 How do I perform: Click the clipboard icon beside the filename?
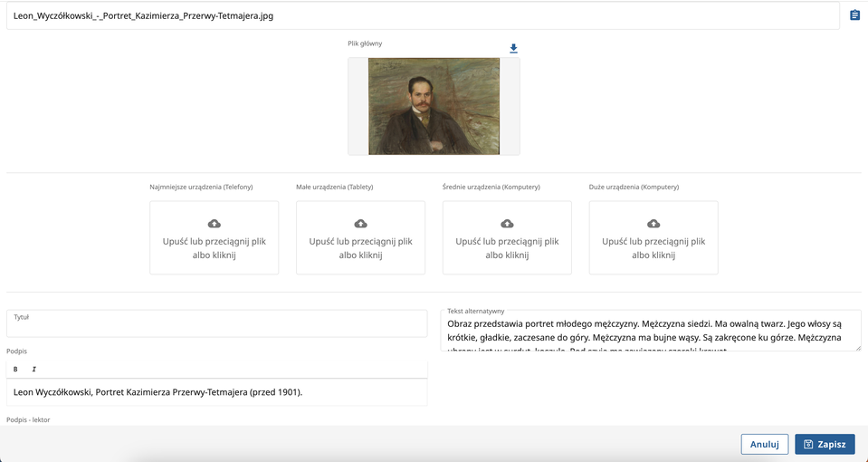(x=854, y=15)
